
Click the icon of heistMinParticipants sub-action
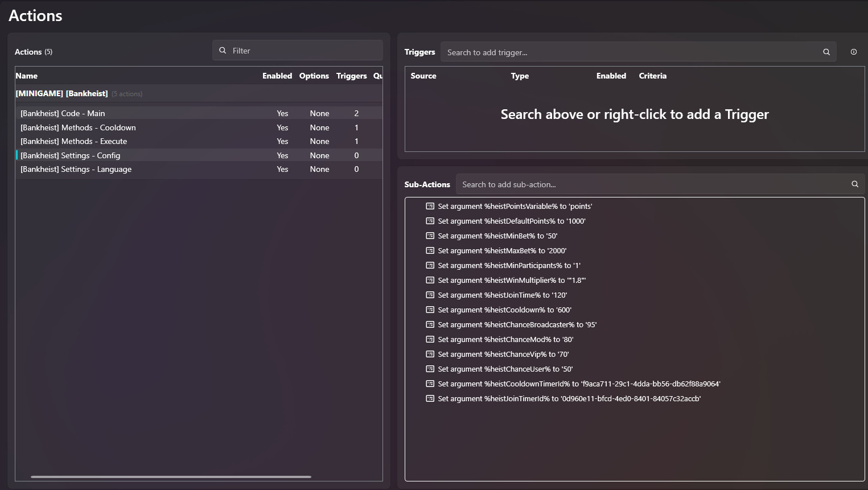[x=430, y=265]
